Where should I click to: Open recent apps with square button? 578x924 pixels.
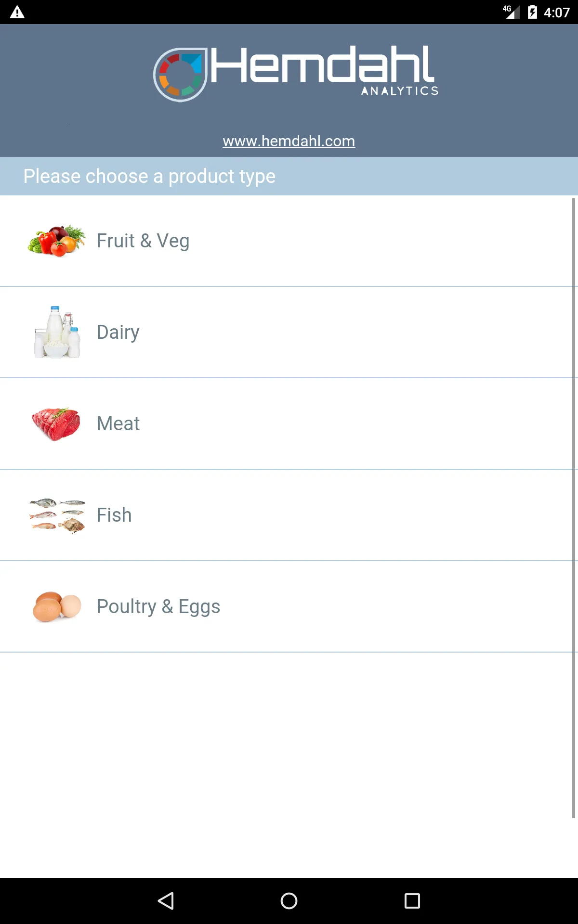pos(412,901)
